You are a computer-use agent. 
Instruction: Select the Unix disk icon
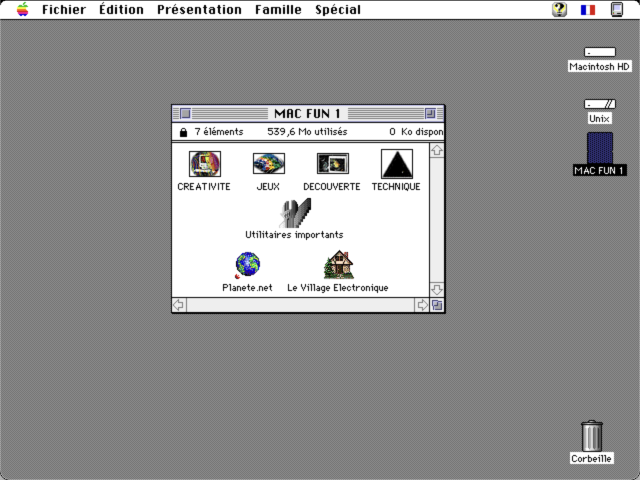pyautogui.click(x=600, y=104)
